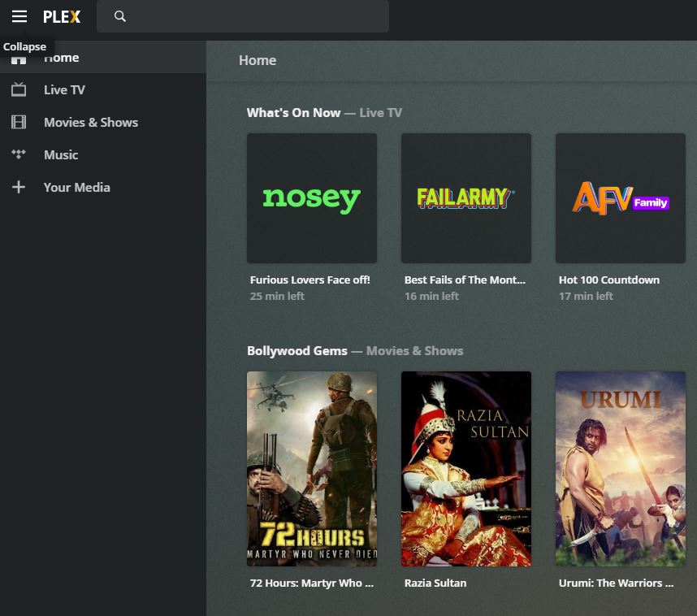The width and height of the screenshot is (697, 616).
Task: Navigate to Movies & Shows in sidebar
Action: click(91, 122)
